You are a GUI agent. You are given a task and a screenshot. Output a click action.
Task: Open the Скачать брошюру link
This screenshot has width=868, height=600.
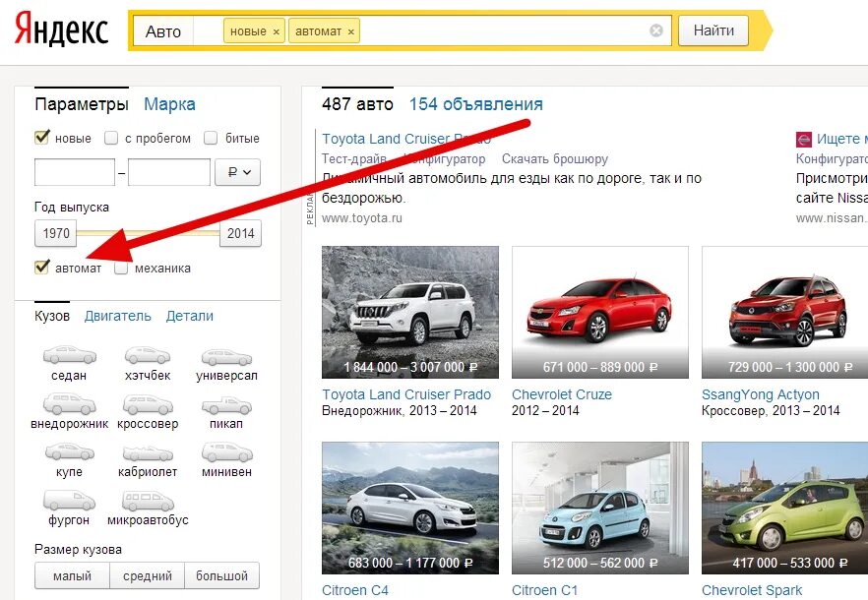coord(555,159)
